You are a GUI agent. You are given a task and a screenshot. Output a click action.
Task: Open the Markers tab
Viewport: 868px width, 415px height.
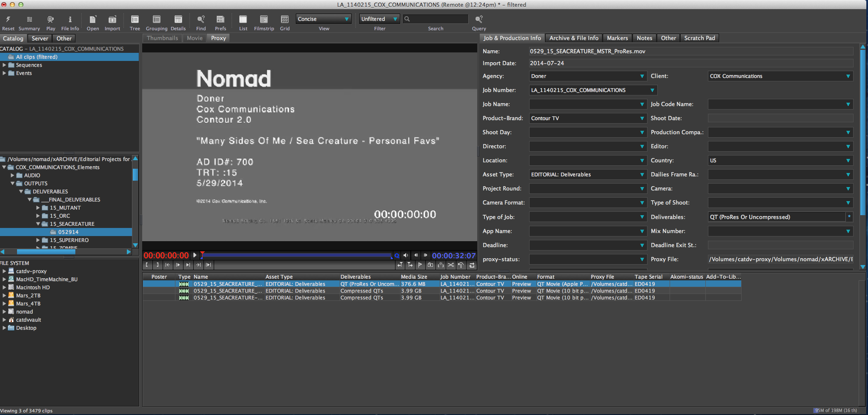click(617, 38)
